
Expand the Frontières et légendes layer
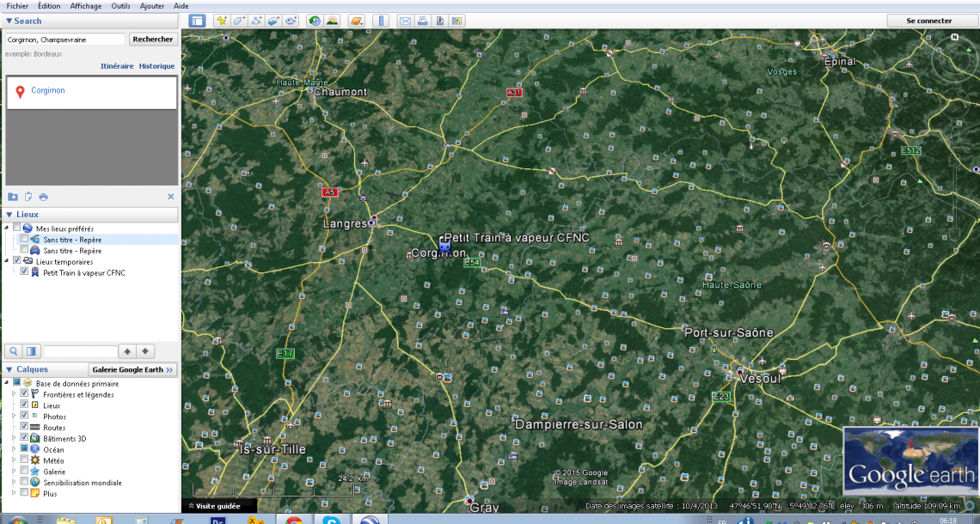[13, 394]
